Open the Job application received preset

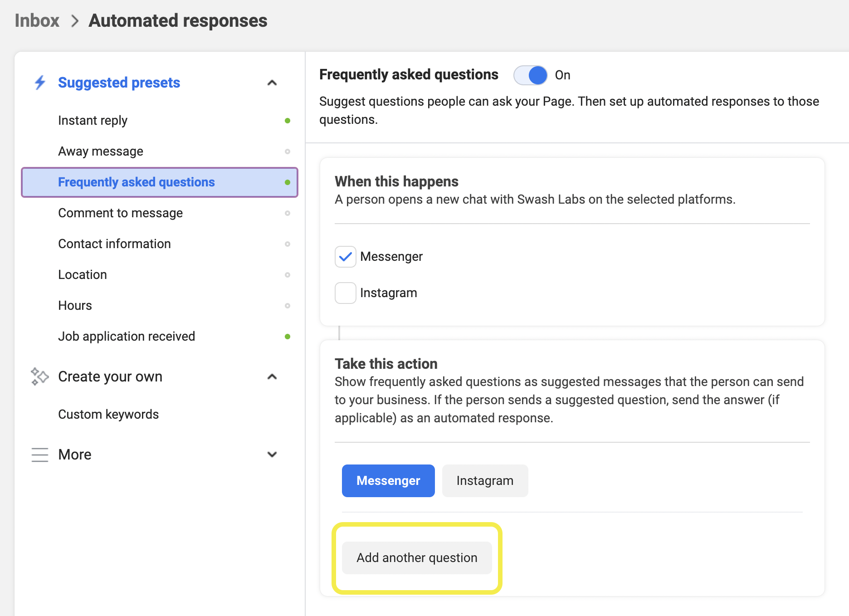(x=160, y=337)
